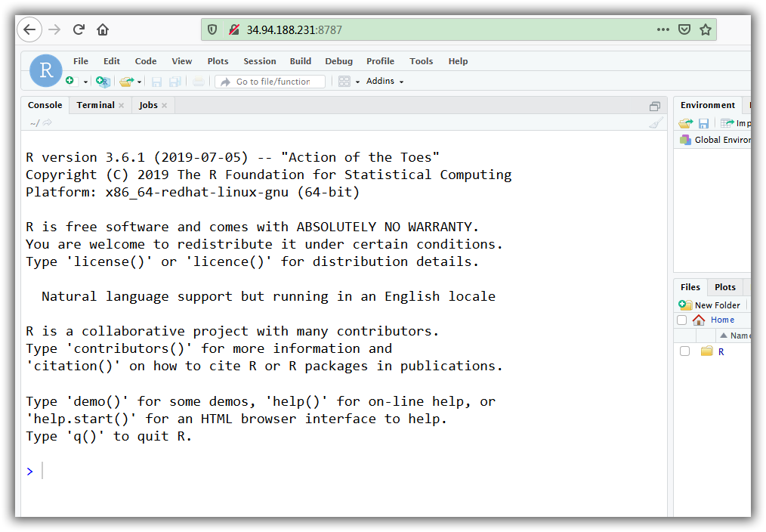Go to browser Home page icon
Screen dimensions: 766x532
(103, 29)
